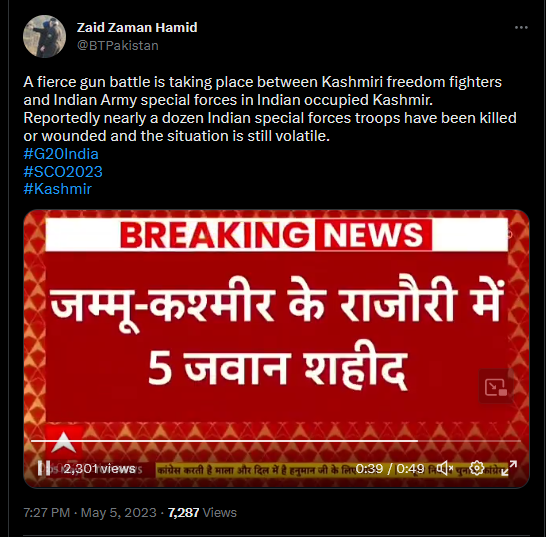Seek along the video progress bar

pos(276,441)
